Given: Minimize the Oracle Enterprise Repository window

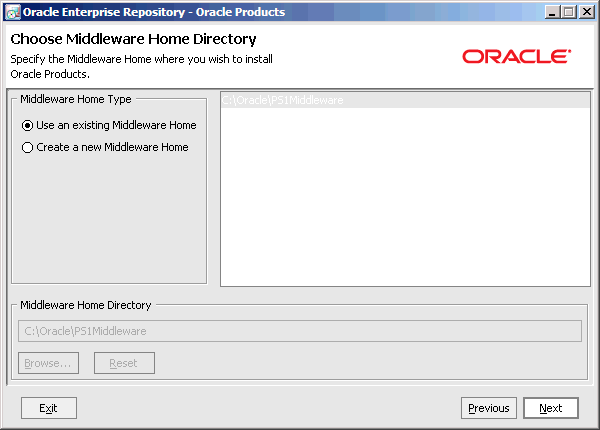Looking at the screenshot, I should (552, 12).
